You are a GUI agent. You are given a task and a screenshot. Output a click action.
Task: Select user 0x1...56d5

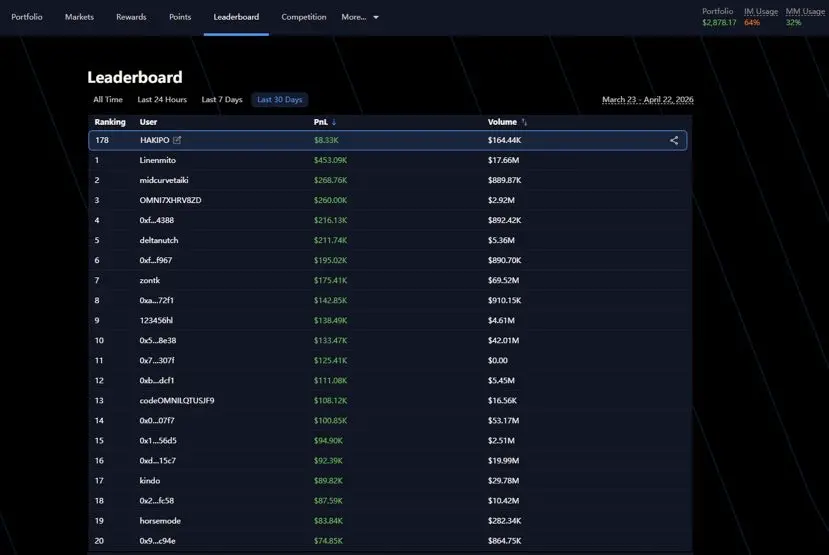[x=158, y=441]
